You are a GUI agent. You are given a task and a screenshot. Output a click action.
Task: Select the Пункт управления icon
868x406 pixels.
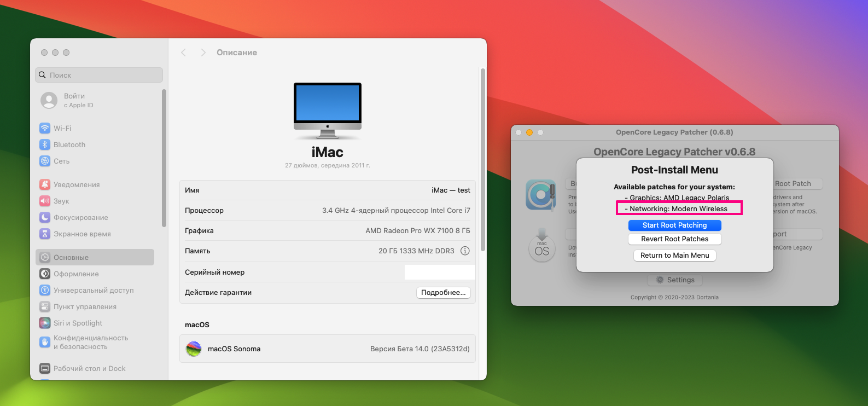pyautogui.click(x=45, y=306)
